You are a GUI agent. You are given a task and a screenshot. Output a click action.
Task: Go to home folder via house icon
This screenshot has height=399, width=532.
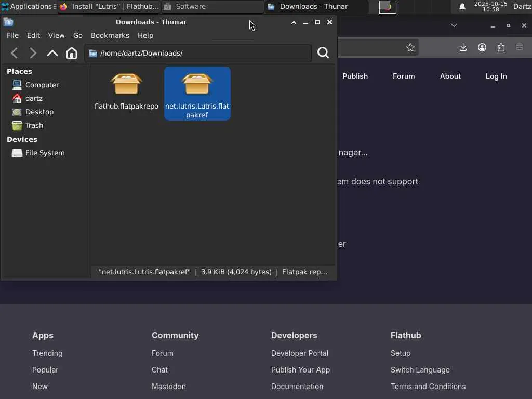(72, 53)
